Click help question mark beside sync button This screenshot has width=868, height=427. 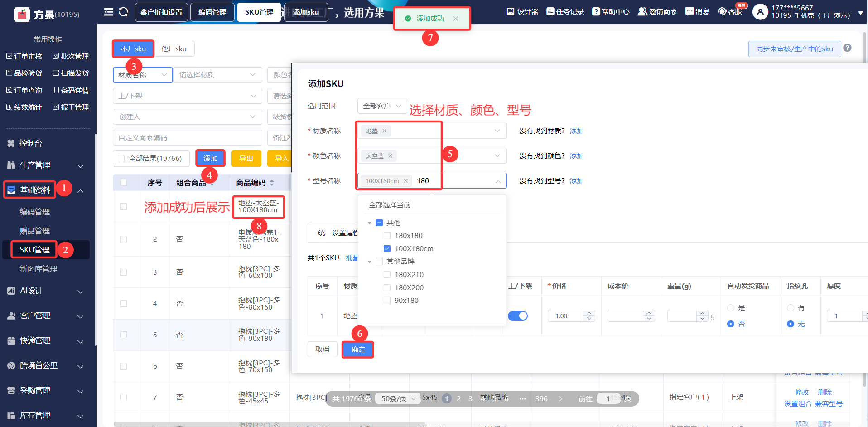[x=848, y=48]
